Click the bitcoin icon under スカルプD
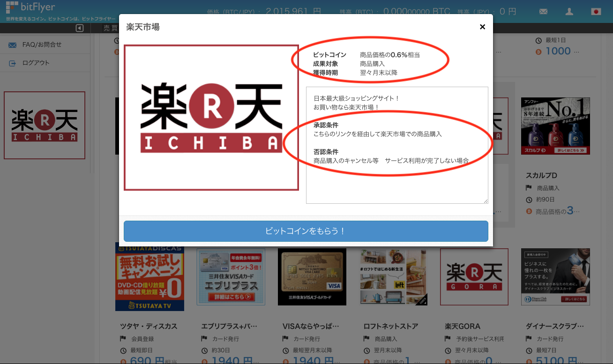The image size is (613, 364). coord(529,211)
